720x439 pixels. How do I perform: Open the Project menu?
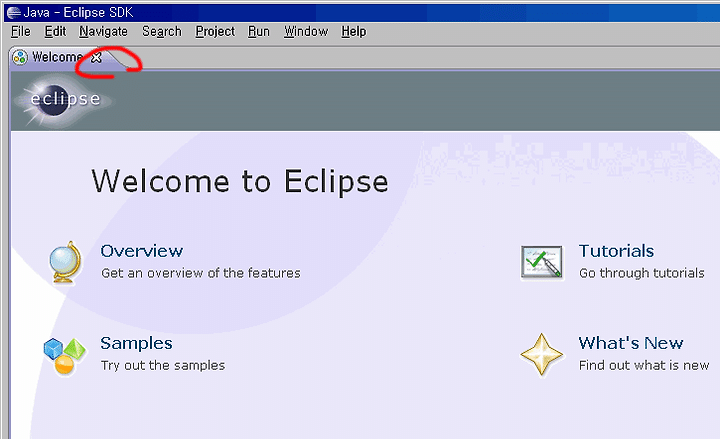(x=215, y=32)
